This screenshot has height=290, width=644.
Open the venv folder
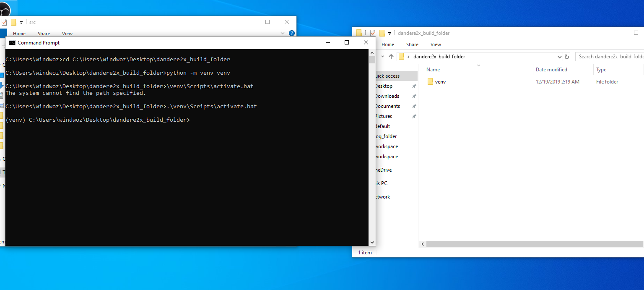(440, 81)
